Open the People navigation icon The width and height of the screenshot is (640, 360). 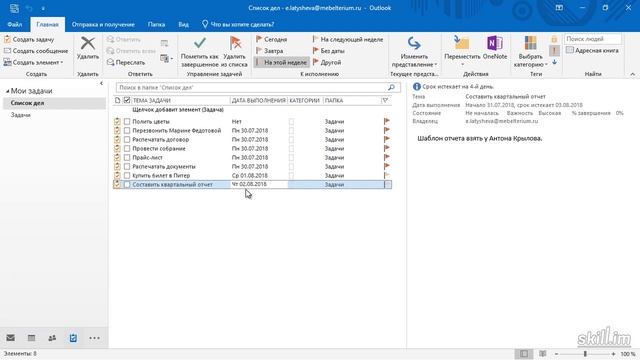52,338
